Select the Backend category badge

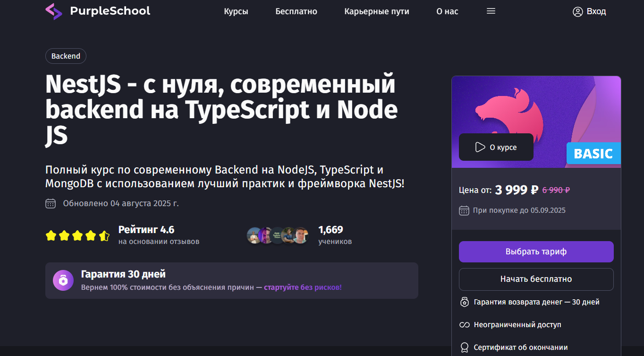point(66,56)
